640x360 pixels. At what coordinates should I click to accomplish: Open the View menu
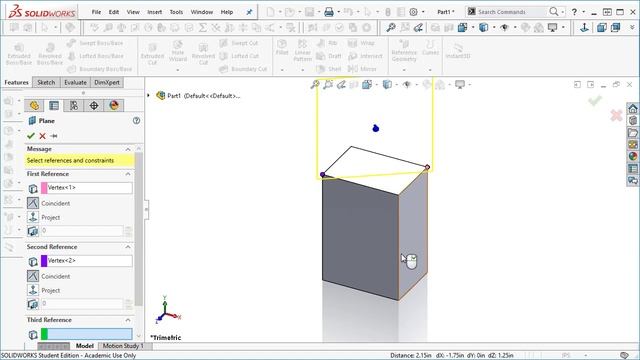[x=133, y=12]
